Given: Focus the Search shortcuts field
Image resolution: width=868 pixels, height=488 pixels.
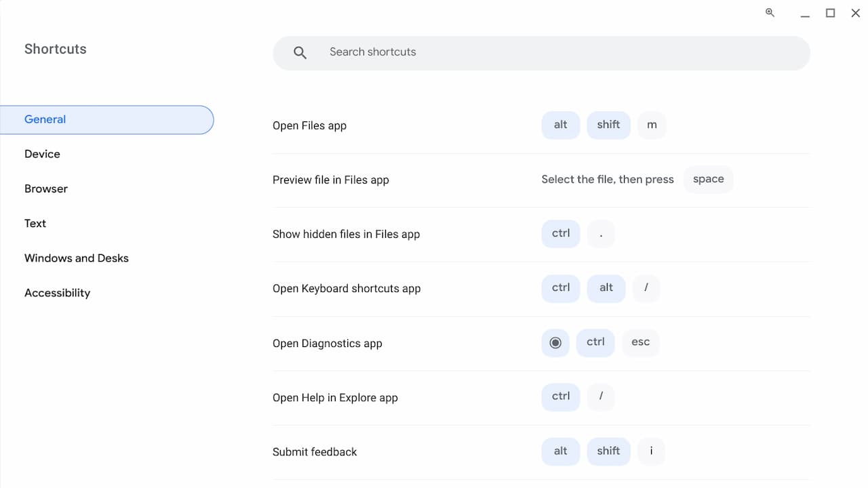Looking at the screenshot, I should pos(541,52).
